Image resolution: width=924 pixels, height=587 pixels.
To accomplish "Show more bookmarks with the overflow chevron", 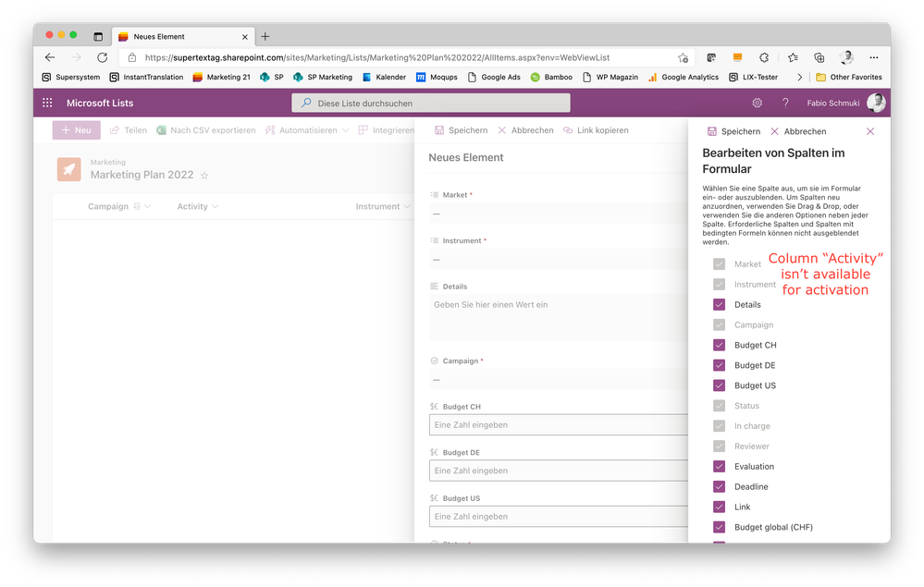I will tap(800, 77).
